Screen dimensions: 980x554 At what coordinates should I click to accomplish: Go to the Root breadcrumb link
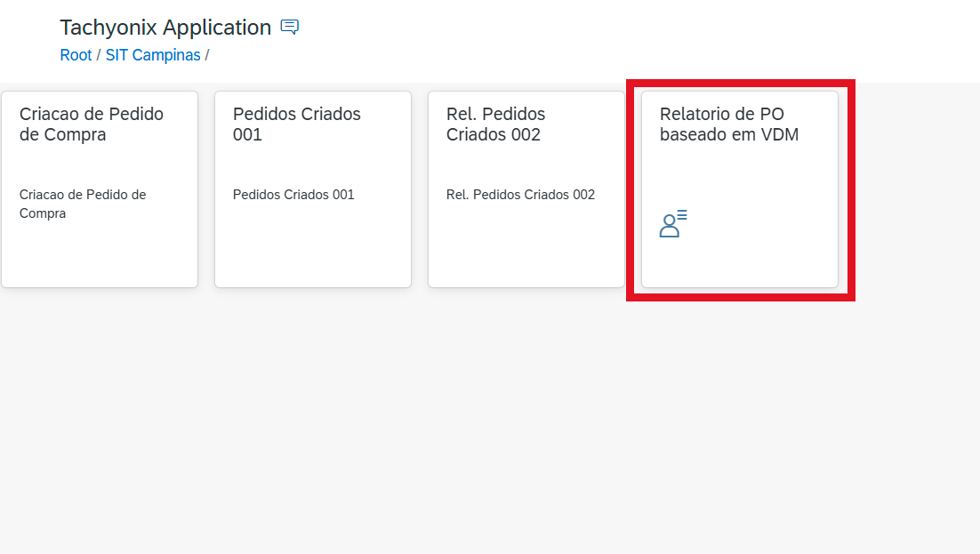(76, 55)
